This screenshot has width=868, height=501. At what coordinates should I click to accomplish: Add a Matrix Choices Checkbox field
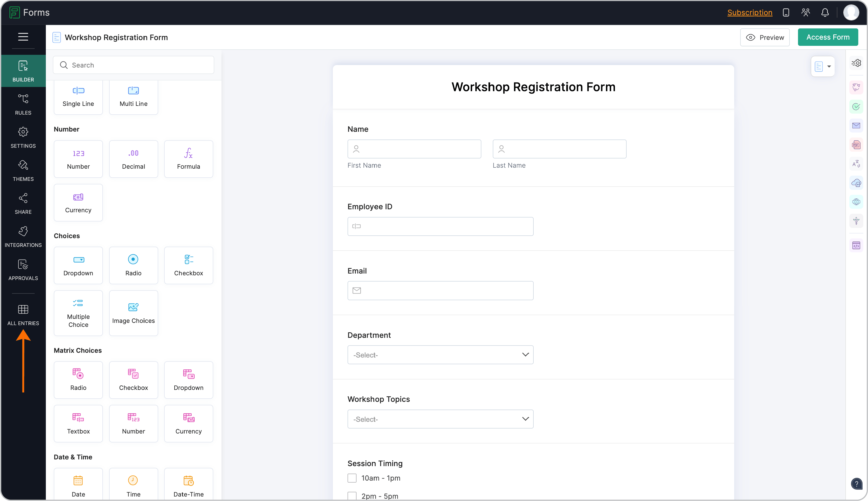pos(134,379)
